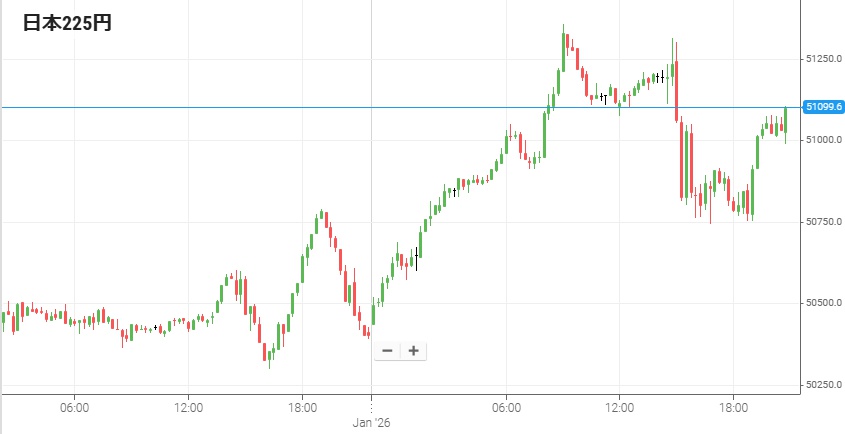The height and width of the screenshot is (434, 845).
Task: Click the first 06:00 time axis label
Action: click(x=75, y=407)
